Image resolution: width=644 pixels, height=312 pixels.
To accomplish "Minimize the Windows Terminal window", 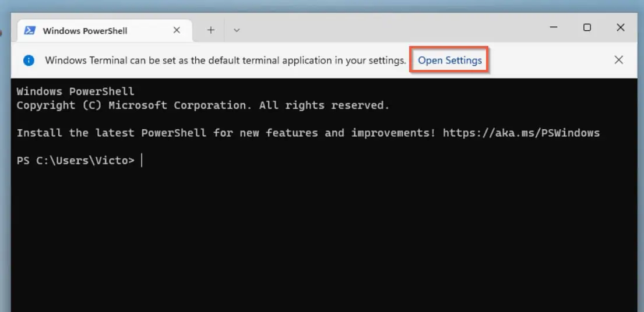I will pyautogui.click(x=554, y=27).
